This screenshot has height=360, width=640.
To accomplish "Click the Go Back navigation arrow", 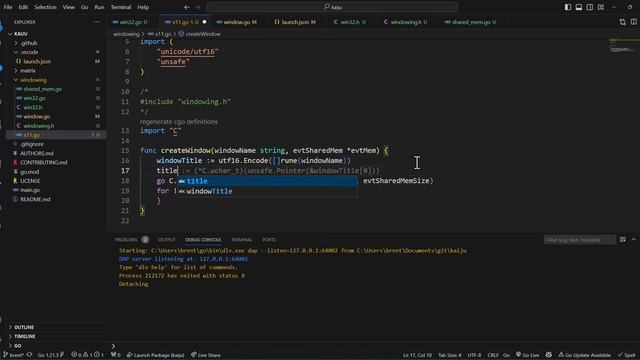I will (187, 7).
